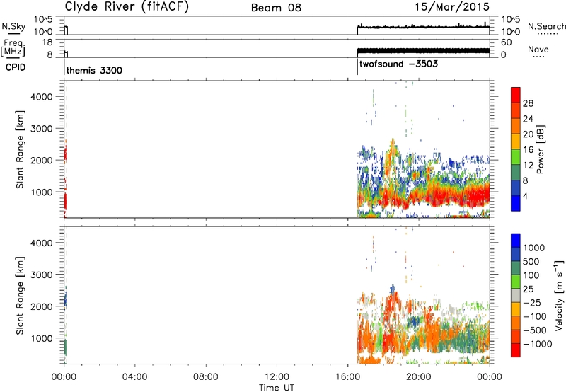The image size is (566, 392).
Task: Click the gray segment of the Velocity colorbar
Action: tap(516, 295)
